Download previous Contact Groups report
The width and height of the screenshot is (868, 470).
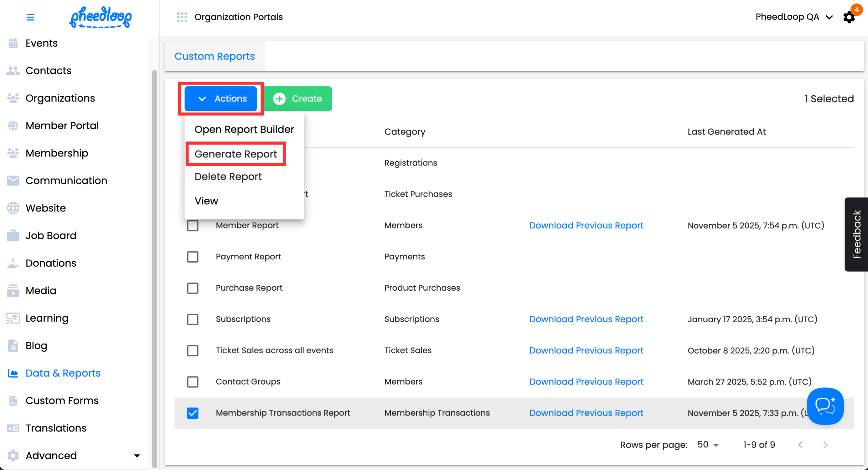point(586,381)
